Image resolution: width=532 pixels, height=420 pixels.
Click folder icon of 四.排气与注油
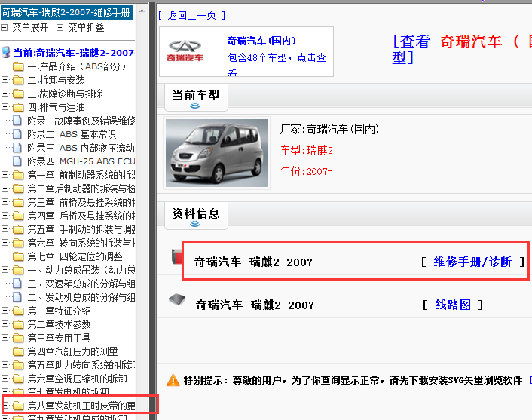[x=18, y=107]
